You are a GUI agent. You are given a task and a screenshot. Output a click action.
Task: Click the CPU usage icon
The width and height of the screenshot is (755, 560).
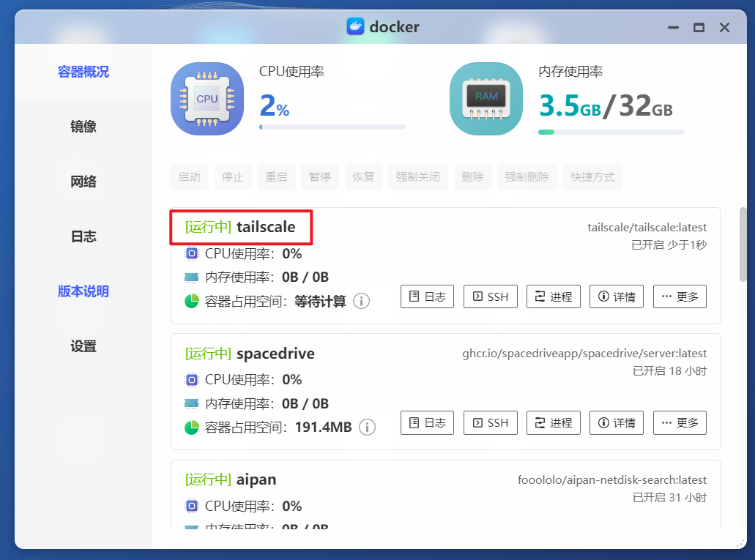tap(207, 97)
